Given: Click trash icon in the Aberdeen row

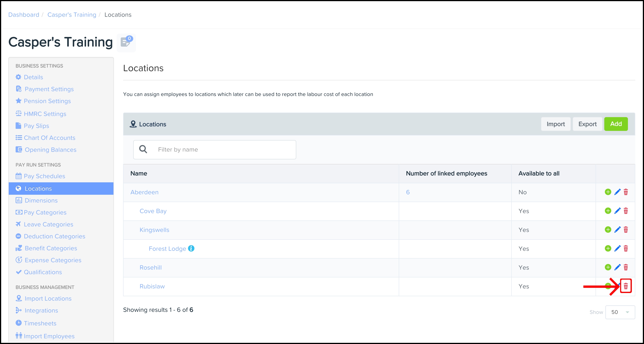Looking at the screenshot, I should (x=625, y=192).
